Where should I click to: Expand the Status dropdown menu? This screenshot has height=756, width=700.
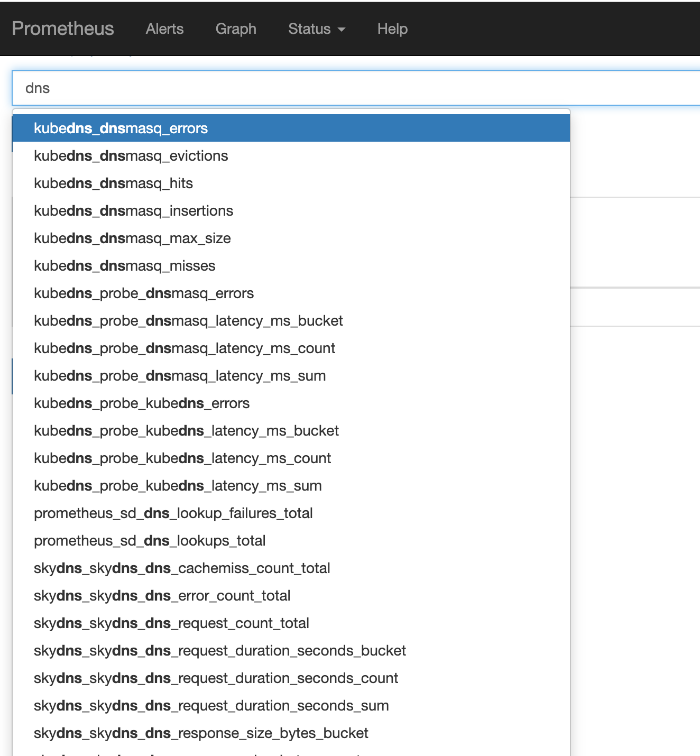click(317, 29)
